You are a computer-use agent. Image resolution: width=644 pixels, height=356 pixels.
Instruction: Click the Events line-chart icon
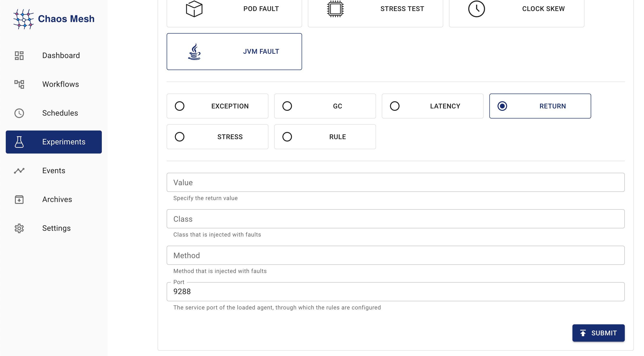19,171
